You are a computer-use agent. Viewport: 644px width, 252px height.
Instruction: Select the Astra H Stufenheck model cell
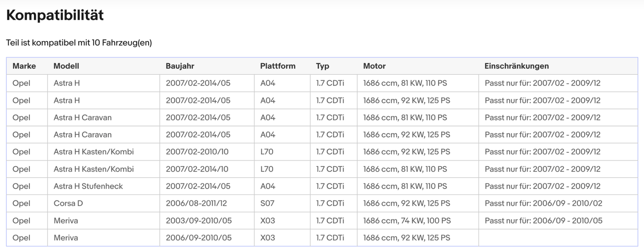tap(88, 186)
